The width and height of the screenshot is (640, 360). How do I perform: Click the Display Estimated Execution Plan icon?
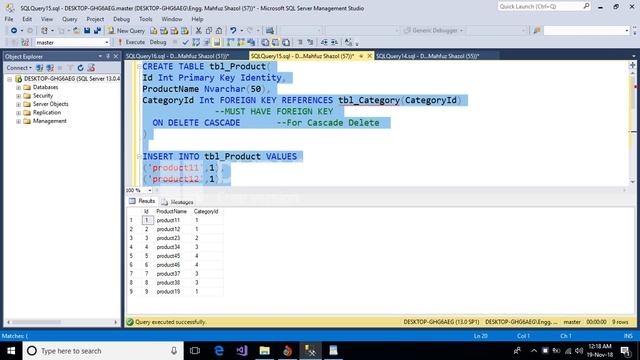pos(196,42)
